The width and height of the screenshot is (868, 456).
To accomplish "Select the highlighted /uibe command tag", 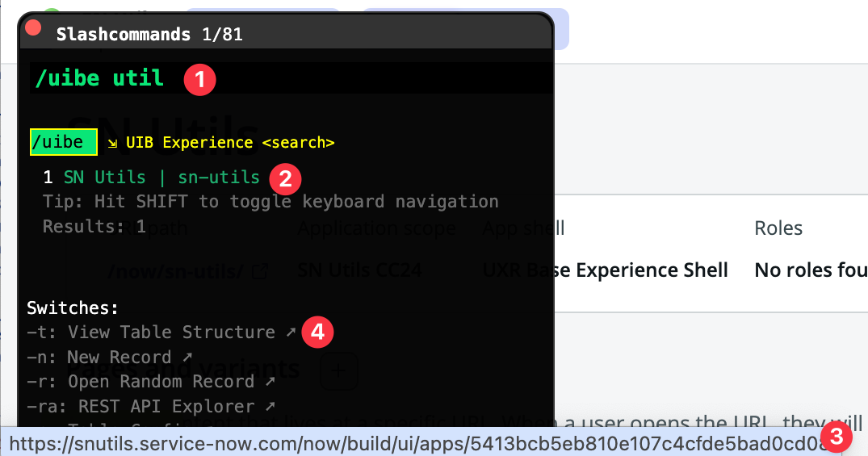I will pos(63,142).
